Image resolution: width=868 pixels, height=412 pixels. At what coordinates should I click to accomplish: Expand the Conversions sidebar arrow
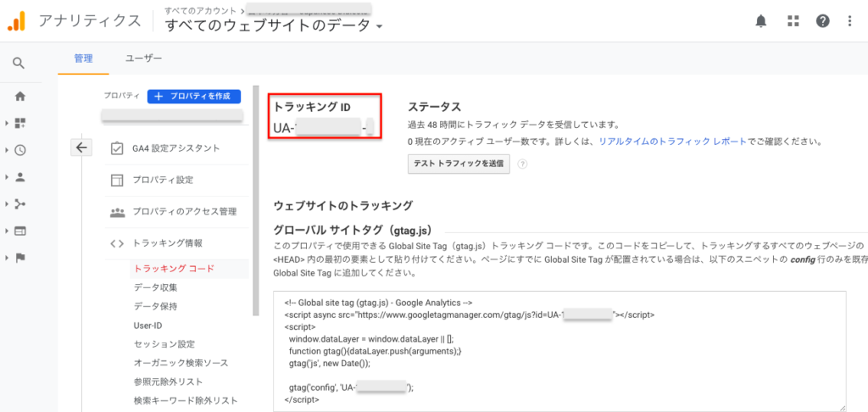click(x=6, y=258)
